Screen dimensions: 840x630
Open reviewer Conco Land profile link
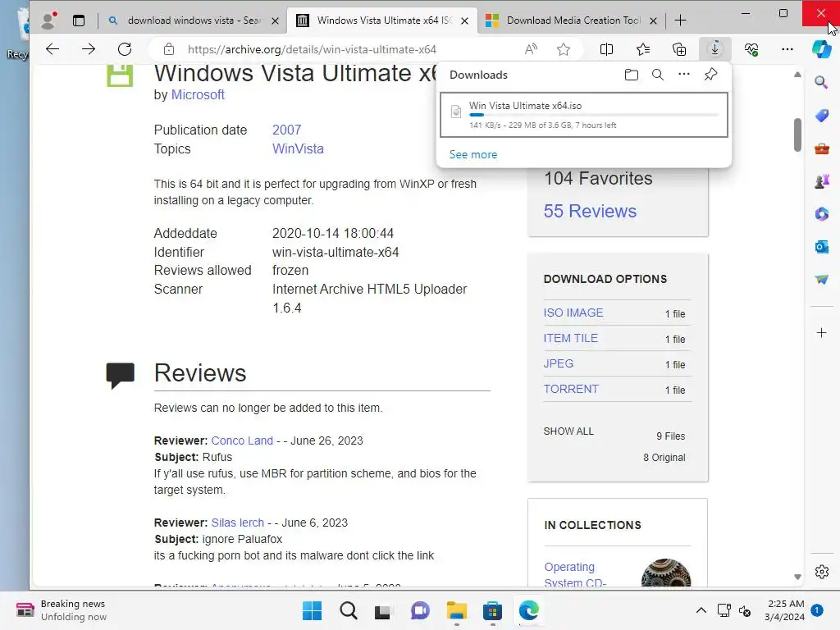242,441
